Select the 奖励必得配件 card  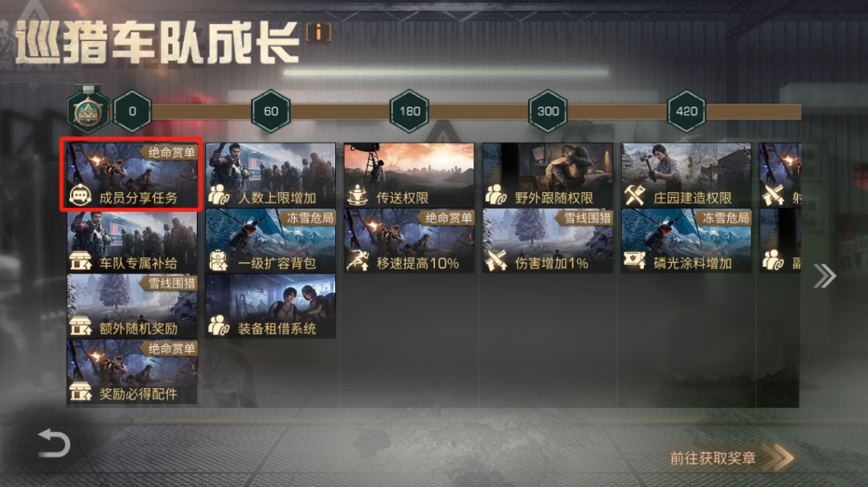click(x=132, y=371)
